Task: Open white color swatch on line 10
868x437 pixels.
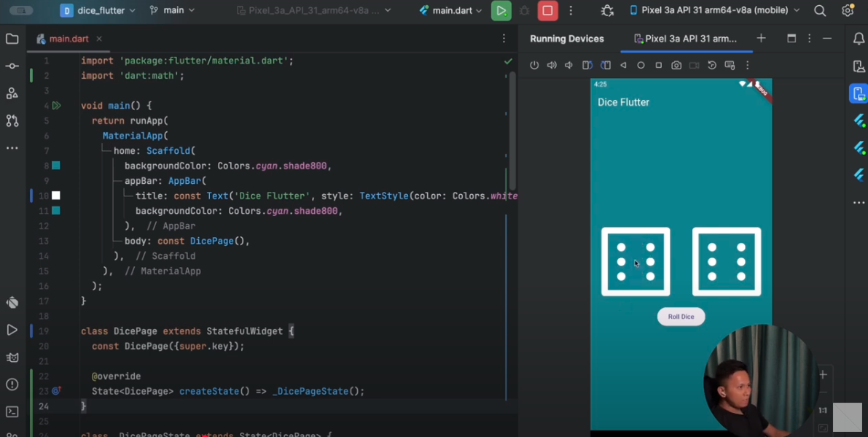Action: 56,196
